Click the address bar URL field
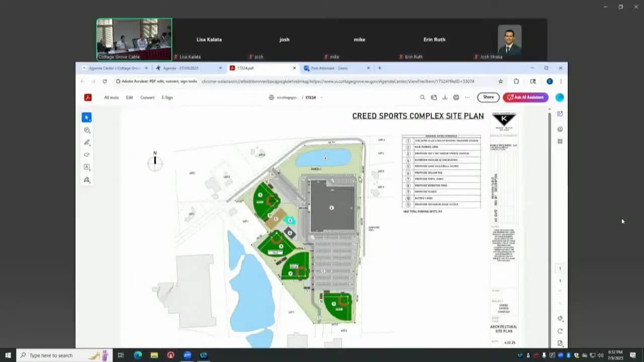Viewport: 644px width, 362px height. [x=338, y=81]
